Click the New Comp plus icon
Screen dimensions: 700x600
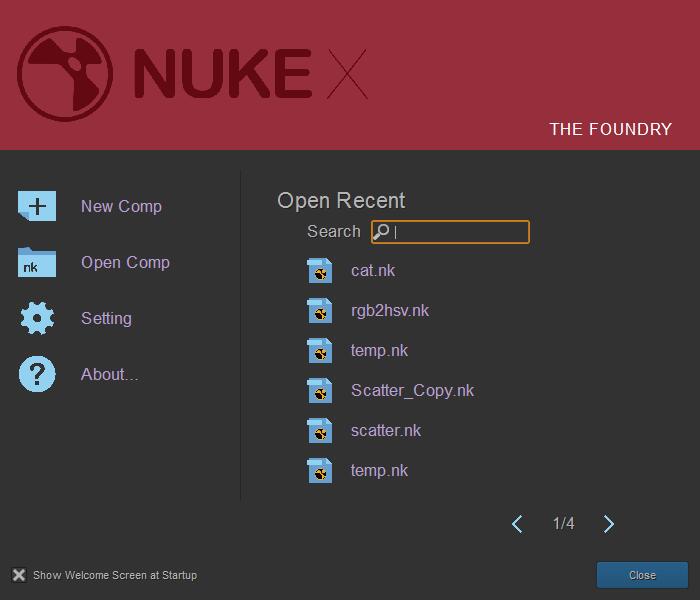click(x=37, y=206)
